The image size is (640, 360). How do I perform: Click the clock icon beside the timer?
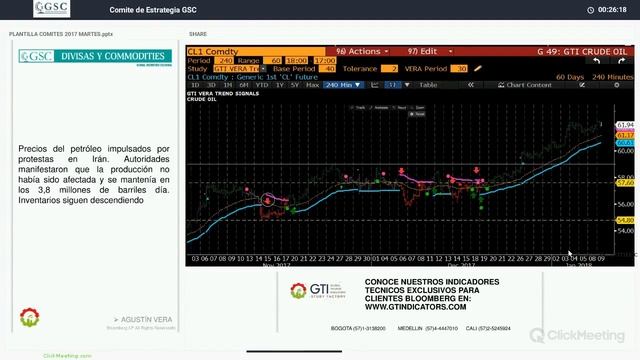click(x=590, y=10)
